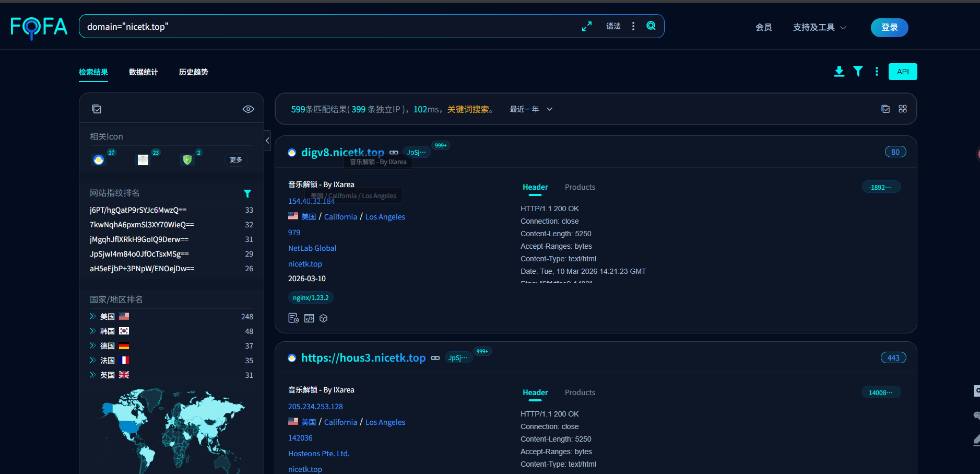Open the toolbar's vertical dots menu
The width and height of the screenshot is (980, 474).
pos(877,72)
